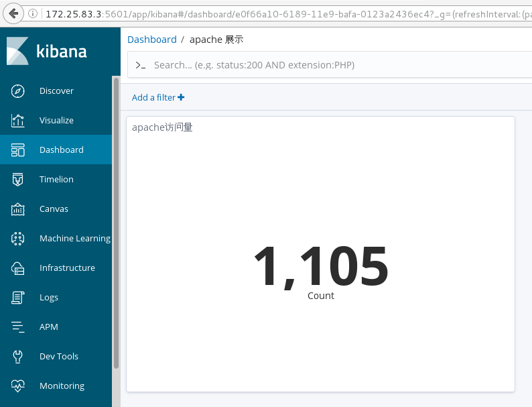This screenshot has height=407, width=532.
Task: Open the Visualize section
Action: tap(56, 121)
